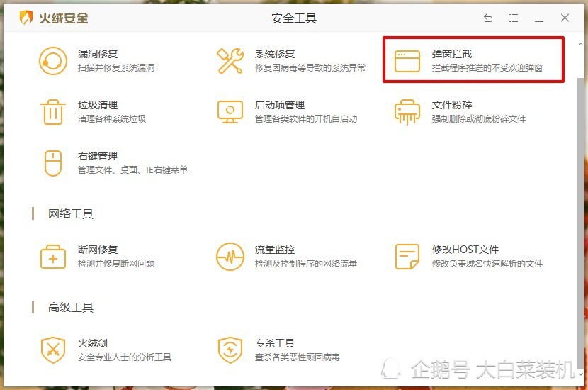The height and width of the screenshot is (390, 588).
Task: Click description 安全专业人士的分析工具
Action: click(x=125, y=357)
